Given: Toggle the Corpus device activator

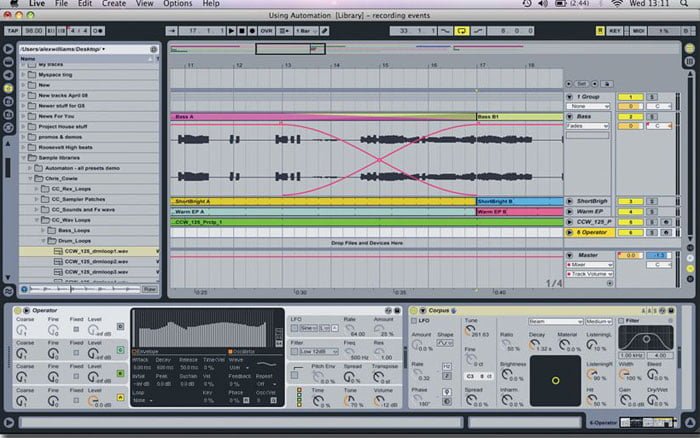Looking at the screenshot, I should click(413, 310).
